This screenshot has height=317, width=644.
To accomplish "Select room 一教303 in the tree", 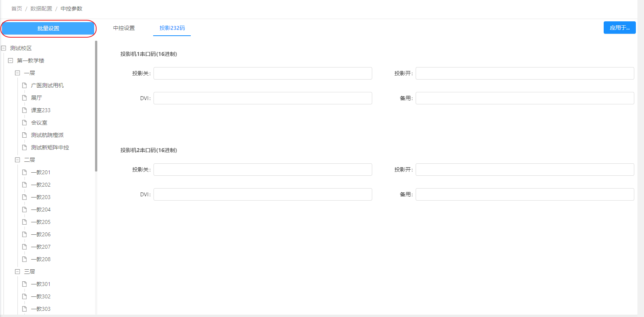I will coord(41,309).
